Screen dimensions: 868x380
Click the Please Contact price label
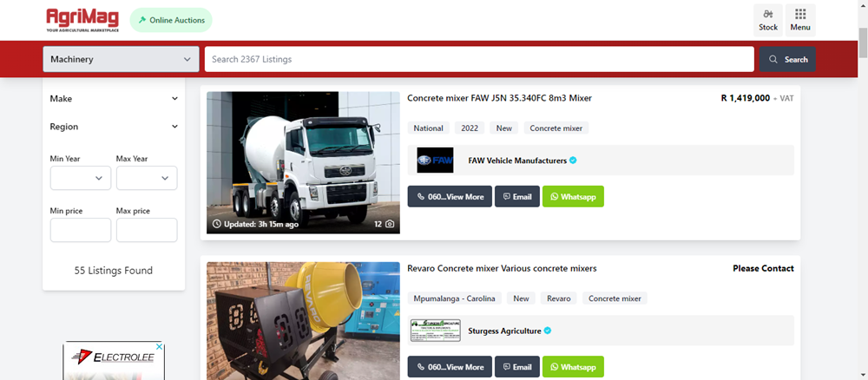(x=763, y=268)
